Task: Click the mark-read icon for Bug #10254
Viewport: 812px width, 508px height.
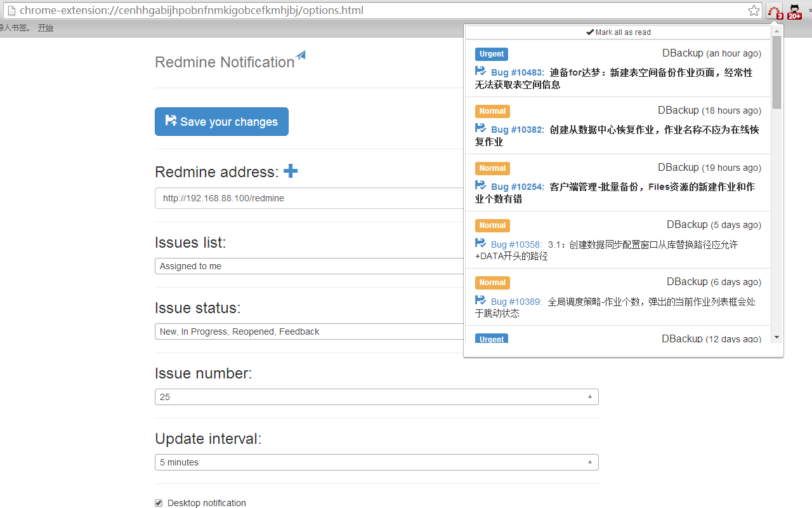Action: [480, 185]
